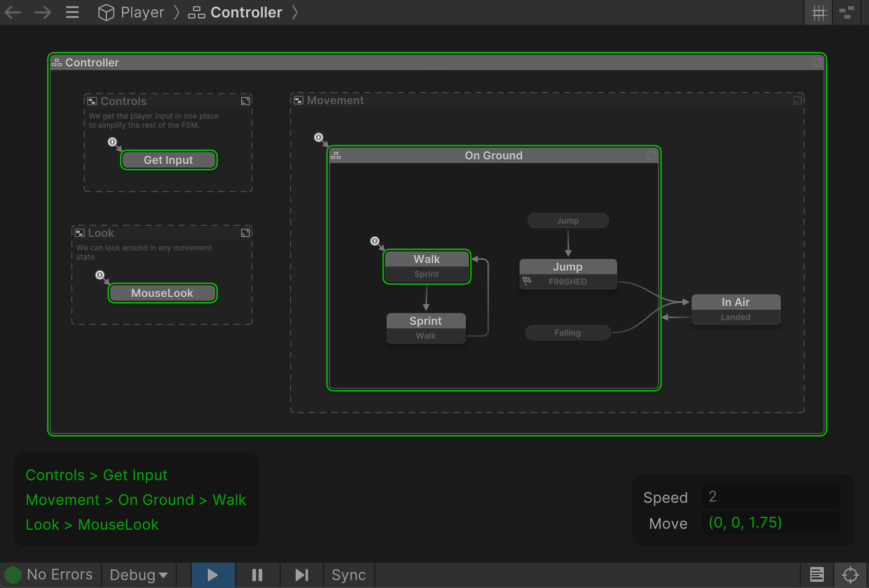This screenshot has height=588, width=869.
Task: Click Movement > On Ground > Walk path
Action: coord(136,500)
